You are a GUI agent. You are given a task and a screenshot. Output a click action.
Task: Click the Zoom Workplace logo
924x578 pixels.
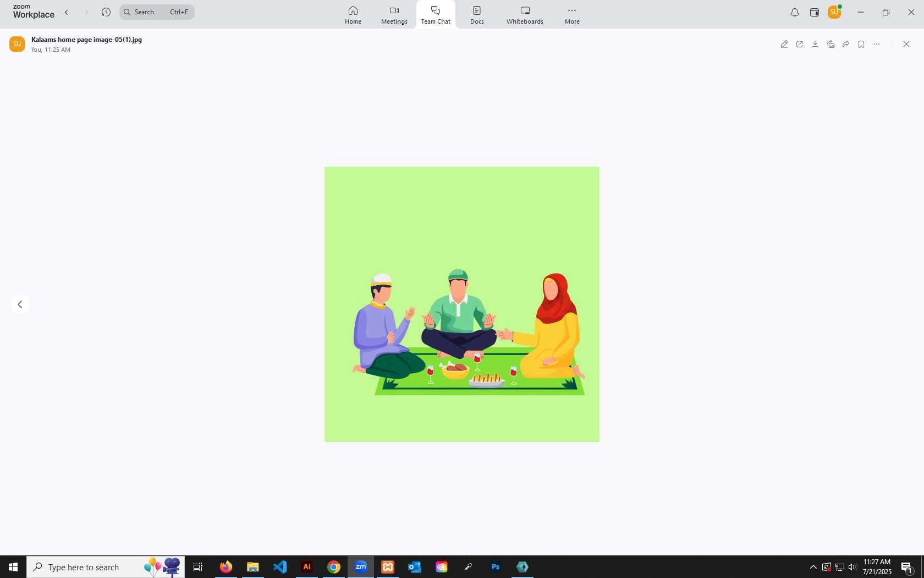pyautogui.click(x=34, y=12)
